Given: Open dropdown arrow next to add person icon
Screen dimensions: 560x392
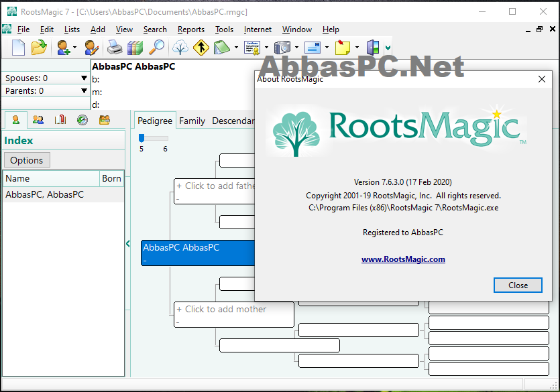Looking at the screenshot, I should pyautogui.click(x=74, y=47).
